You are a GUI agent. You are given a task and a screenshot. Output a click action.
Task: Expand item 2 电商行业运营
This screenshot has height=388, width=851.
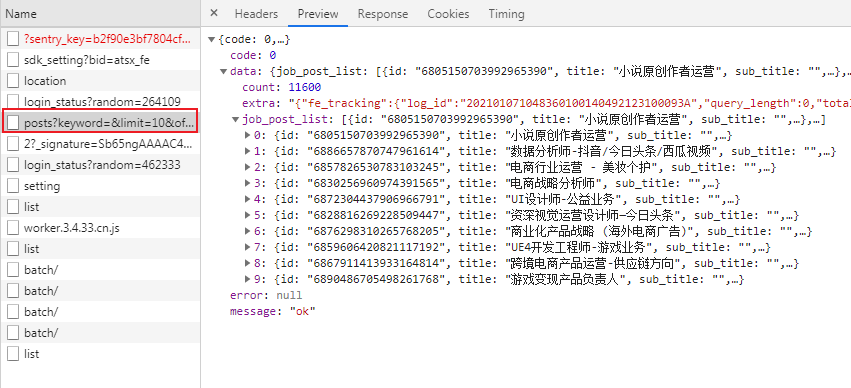248,167
